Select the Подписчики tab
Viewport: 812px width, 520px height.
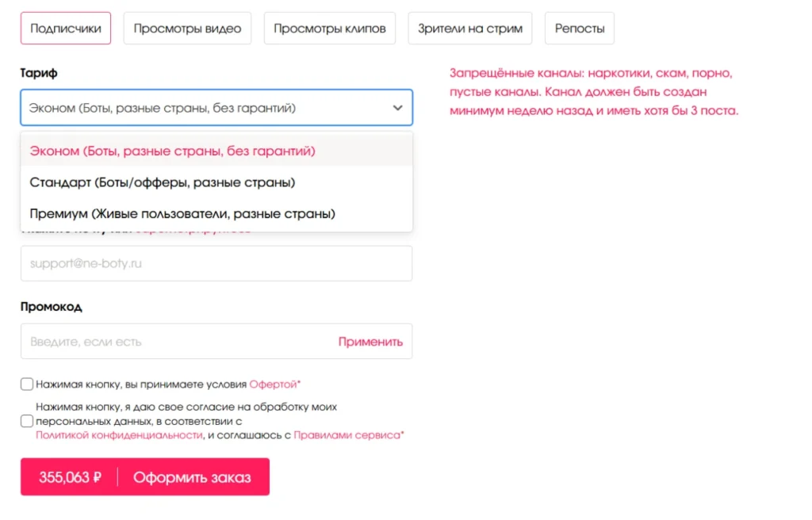pos(66,27)
